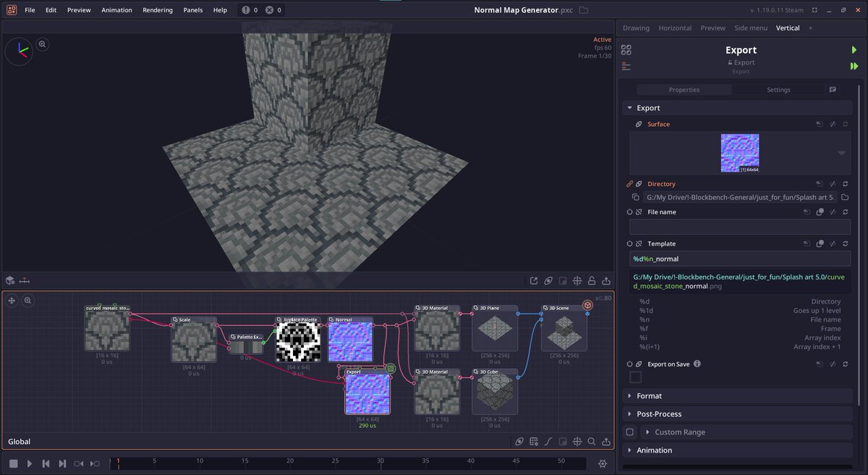Click the empty File name field

pos(740,227)
